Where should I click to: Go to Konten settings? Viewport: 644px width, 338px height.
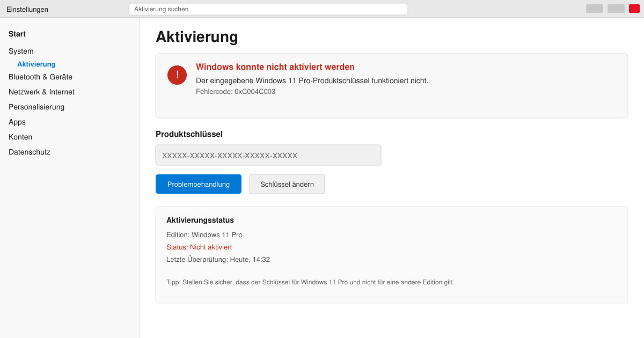pos(20,137)
